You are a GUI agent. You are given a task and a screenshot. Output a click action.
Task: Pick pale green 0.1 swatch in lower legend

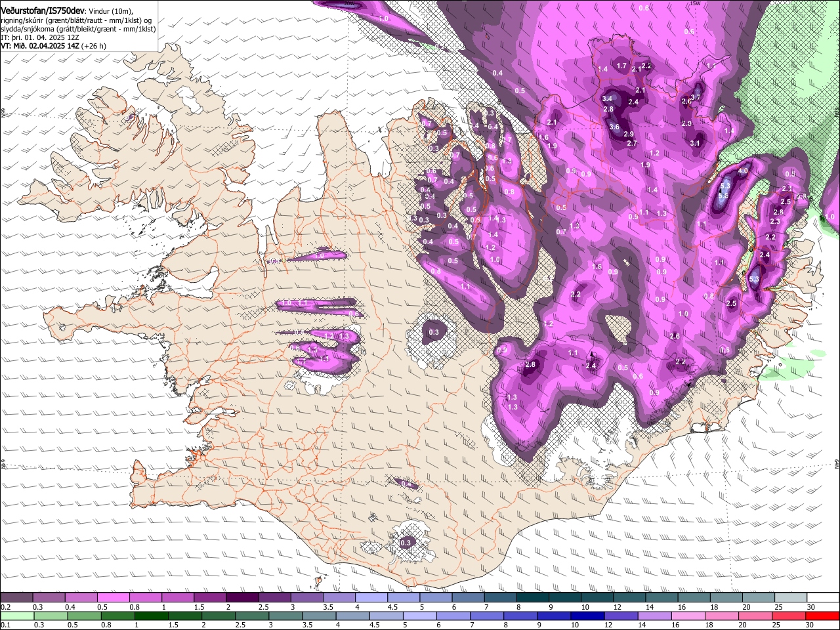16,616
